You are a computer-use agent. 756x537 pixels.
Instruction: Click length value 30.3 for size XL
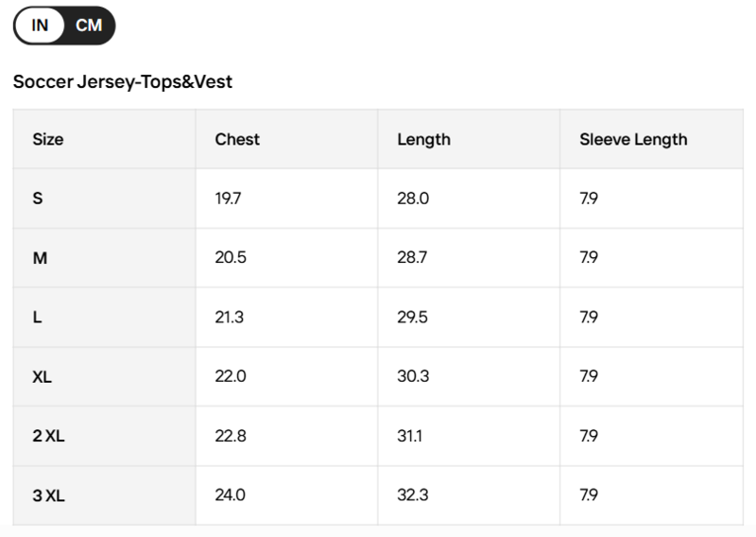click(x=413, y=376)
